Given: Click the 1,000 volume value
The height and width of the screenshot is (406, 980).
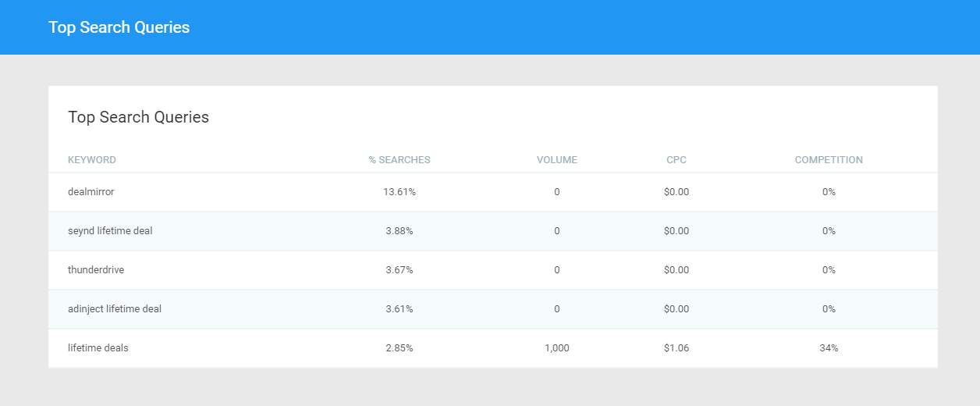Looking at the screenshot, I should click(x=557, y=348).
